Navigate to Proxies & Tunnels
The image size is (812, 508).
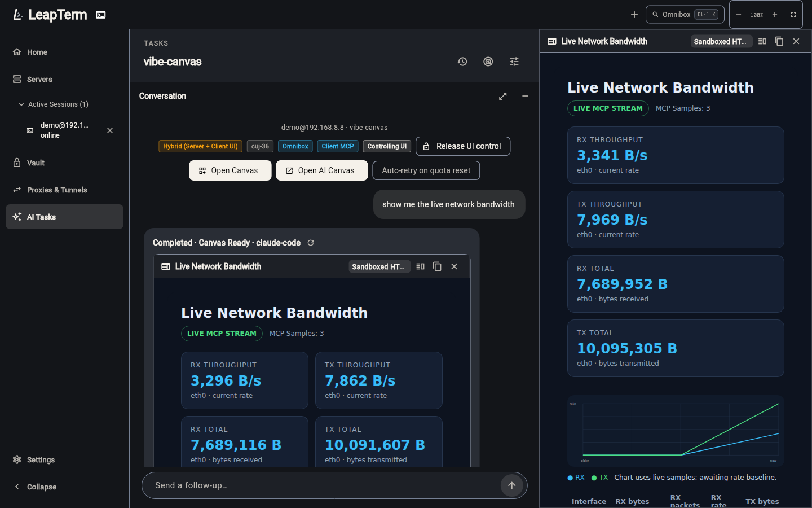pos(64,190)
